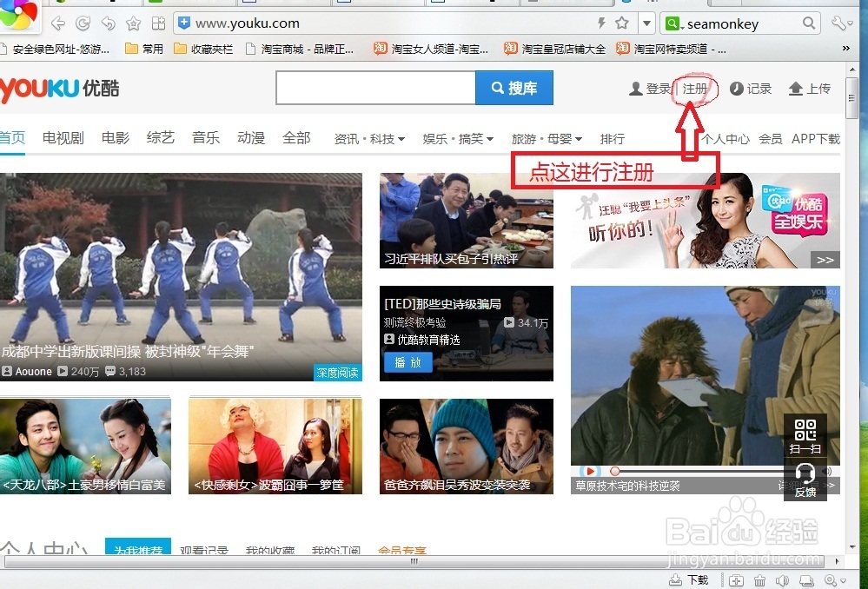Viewport: 868px width, 589px height.
Task: Open the 收藏夹栏 bookmarks folder
Action: coord(203,50)
